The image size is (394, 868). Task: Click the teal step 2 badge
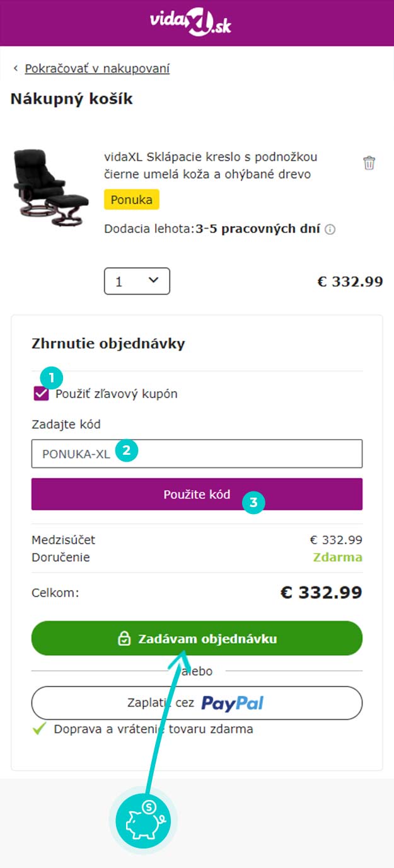[x=127, y=450]
